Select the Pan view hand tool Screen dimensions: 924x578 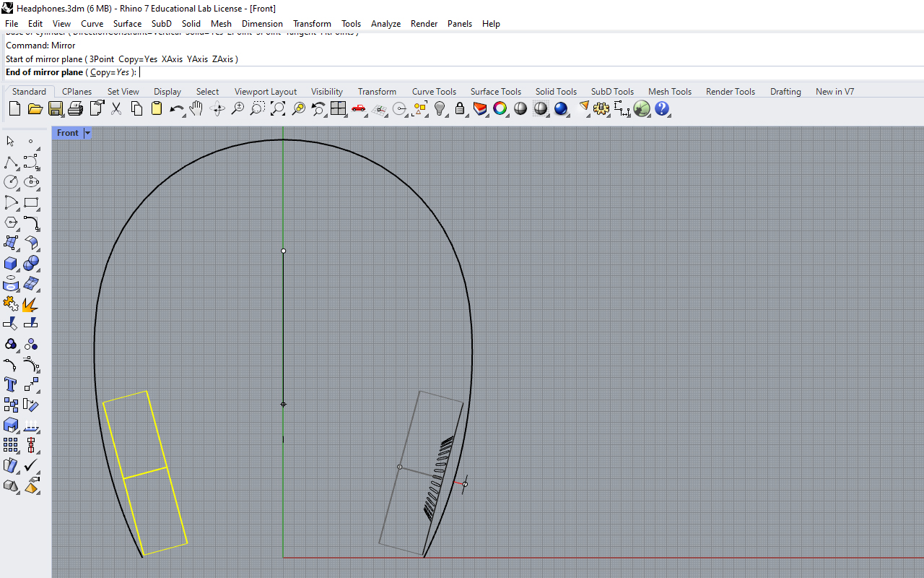[x=196, y=109]
